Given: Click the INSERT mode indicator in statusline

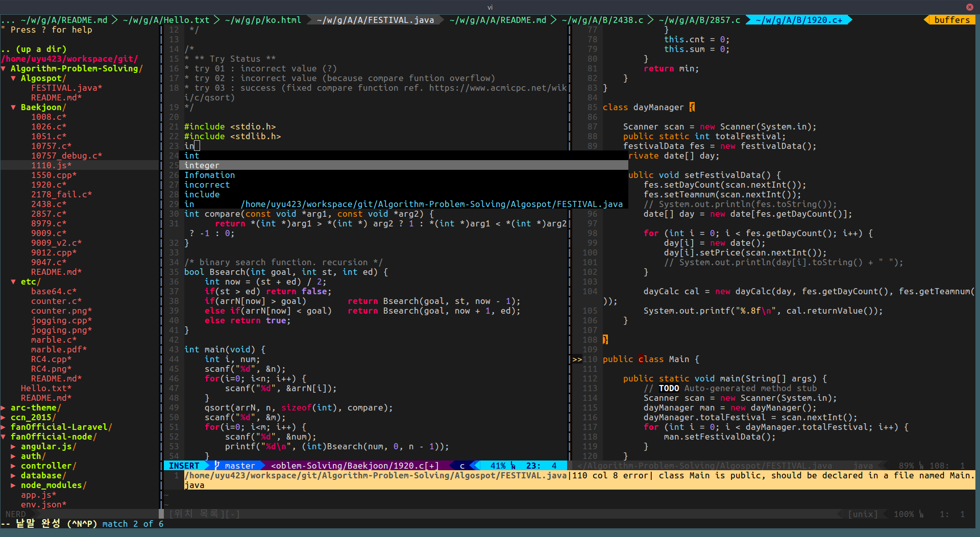Looking at the screenshot, I should (184, 466).
